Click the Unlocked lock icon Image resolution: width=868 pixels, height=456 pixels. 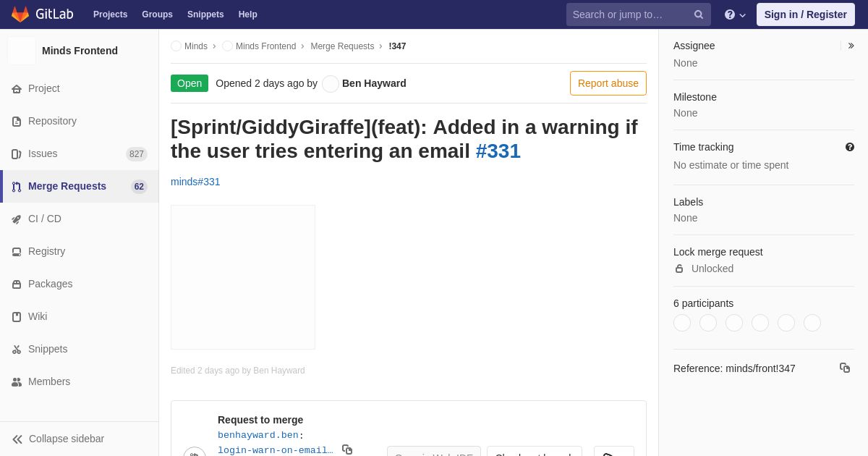click(x=679, y=269)
